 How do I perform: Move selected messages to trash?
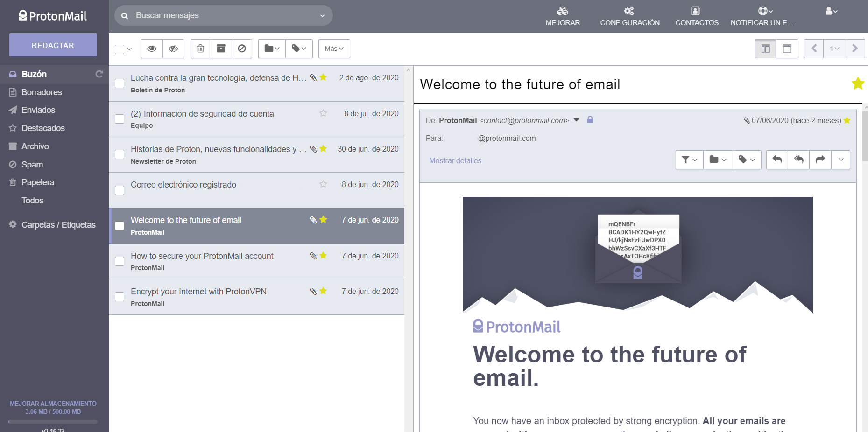200,49
